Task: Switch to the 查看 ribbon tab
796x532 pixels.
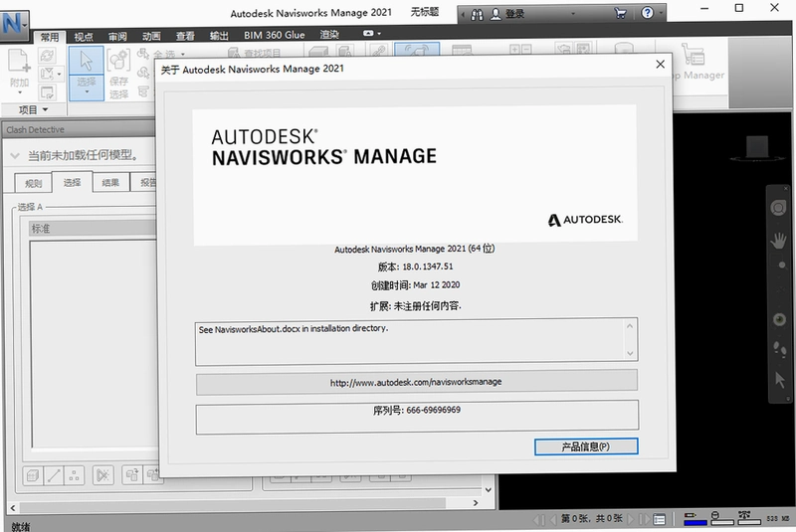Action: [185, 36]
